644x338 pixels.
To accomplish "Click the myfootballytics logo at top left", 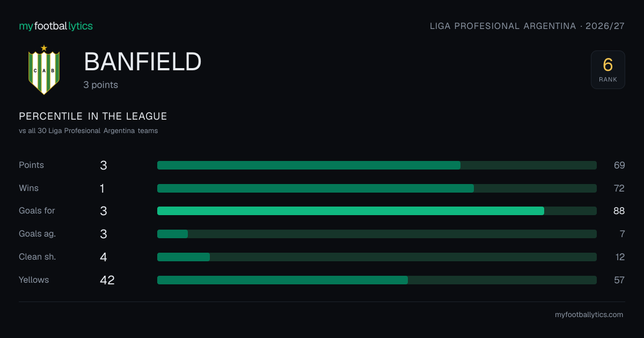I will click(x=56, y=26).
